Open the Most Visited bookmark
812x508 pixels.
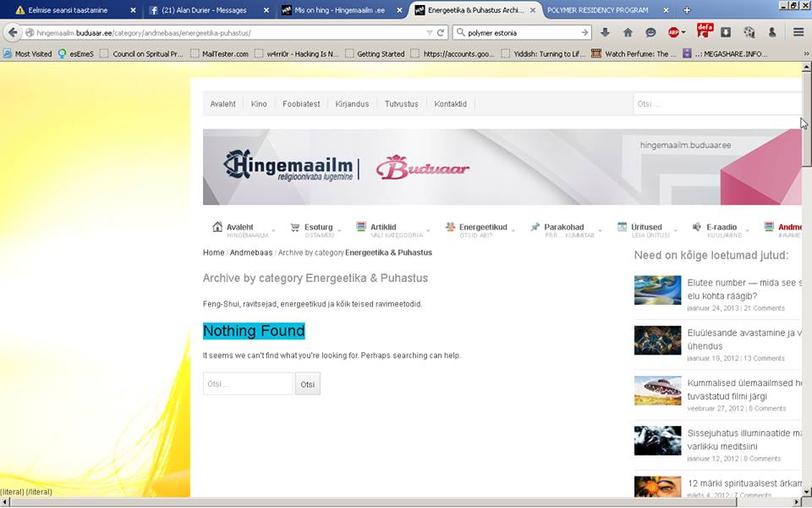coord(27,53)
